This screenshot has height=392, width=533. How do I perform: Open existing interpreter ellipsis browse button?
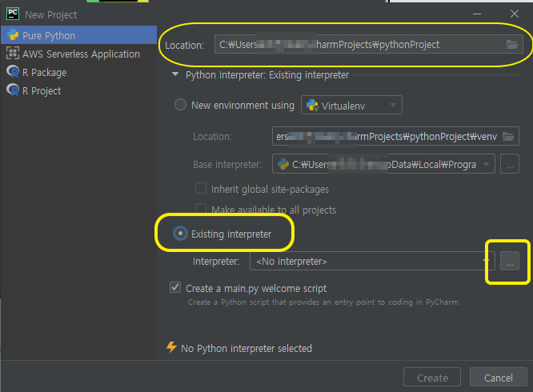pyautogui.click(x=510, y=261)
